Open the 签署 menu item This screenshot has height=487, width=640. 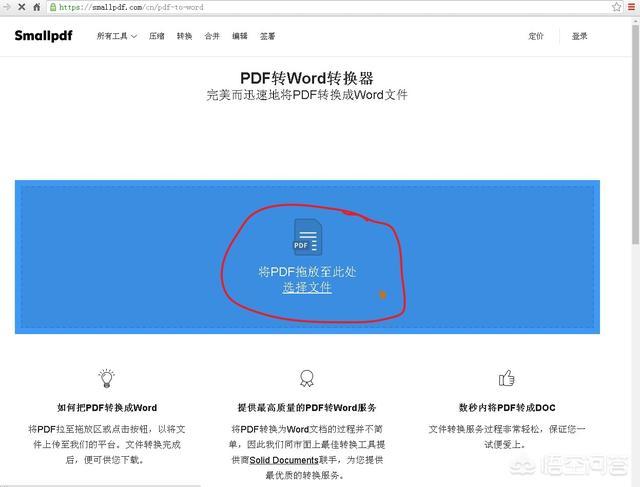[x=268, y=36]
